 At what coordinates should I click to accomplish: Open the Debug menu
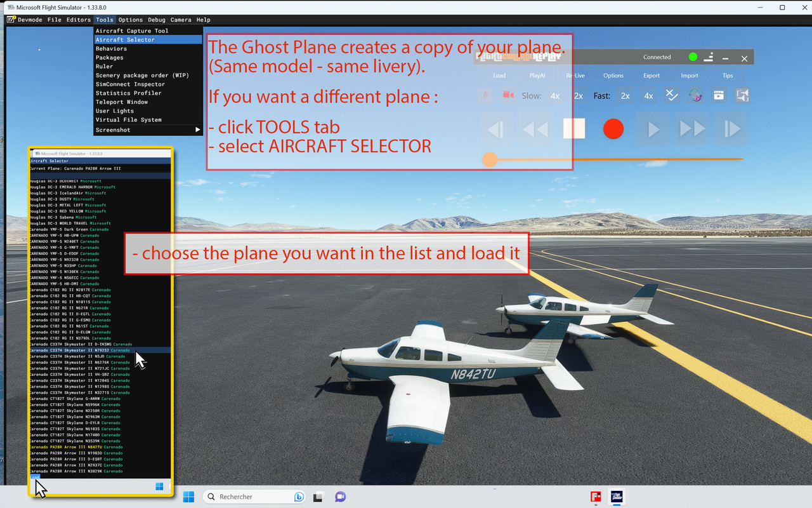pyautogui.click(x=157, y=20)
